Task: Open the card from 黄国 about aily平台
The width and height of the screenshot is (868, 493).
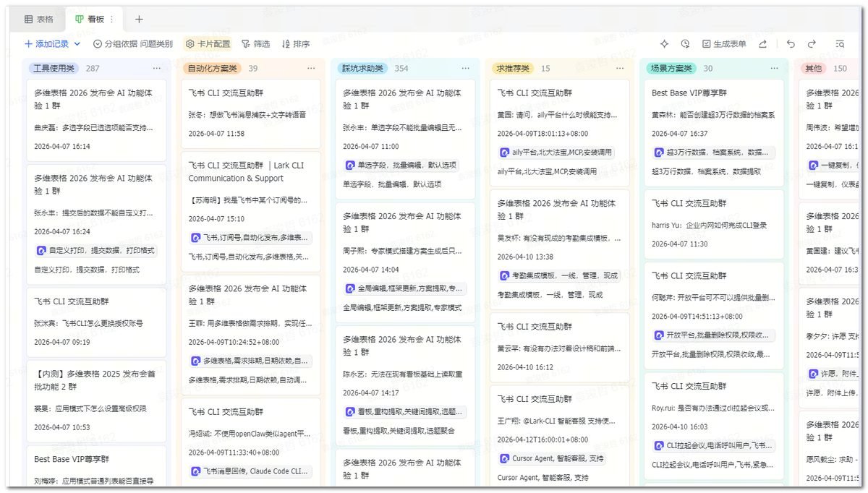Action: click(x=560, y=132)
